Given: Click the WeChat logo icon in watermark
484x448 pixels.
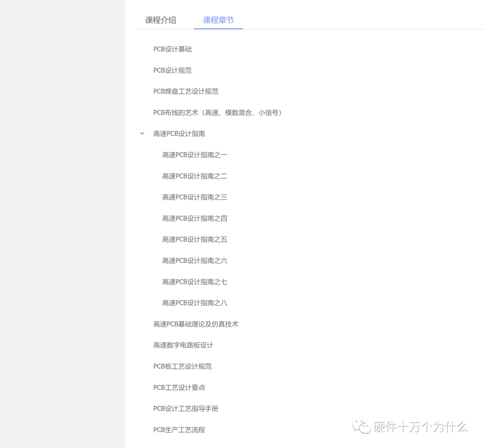Looking at the screenshot, I should tap(362, 426).
